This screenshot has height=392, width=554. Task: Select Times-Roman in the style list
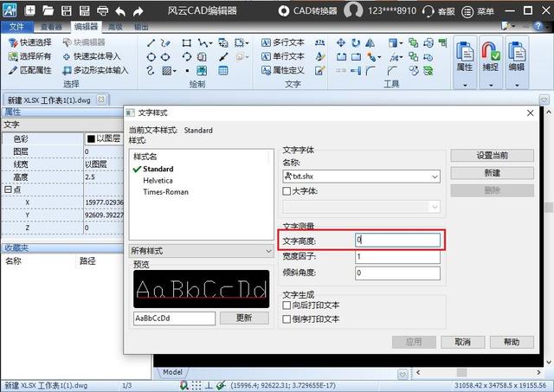(165, 192)
